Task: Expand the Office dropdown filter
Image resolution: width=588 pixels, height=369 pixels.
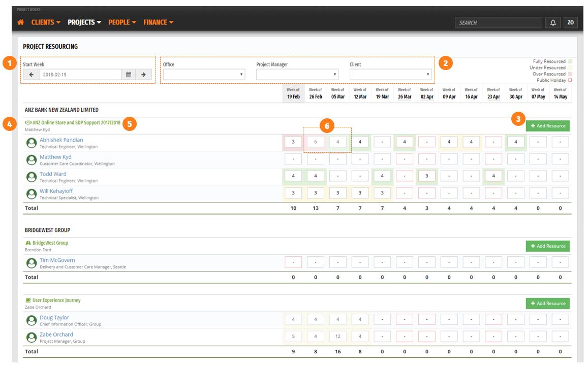Action: tap(204, 74)
